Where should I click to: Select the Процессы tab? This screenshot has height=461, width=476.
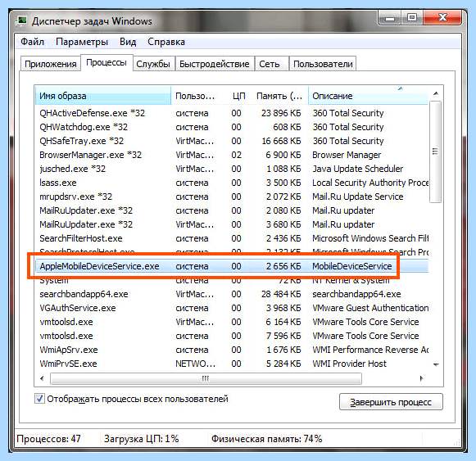coord(107,62)
